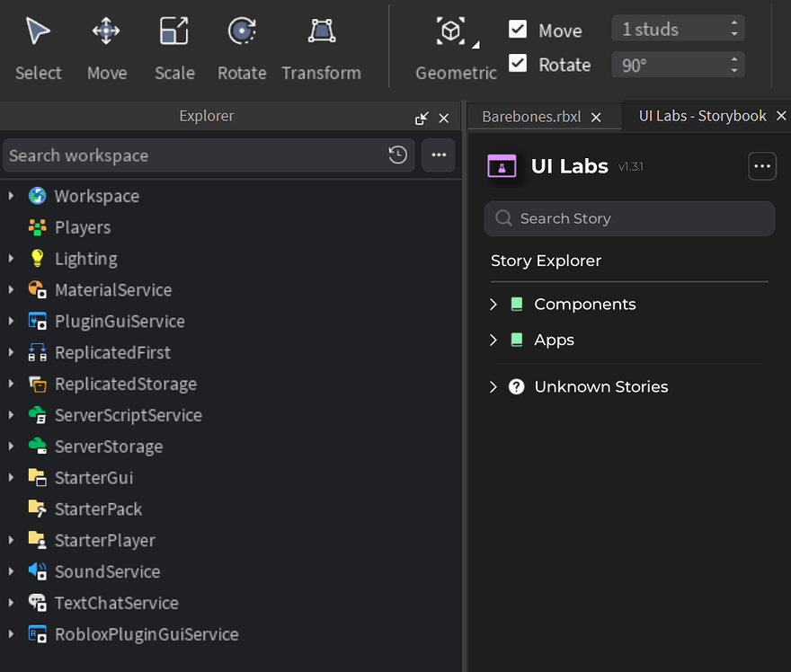This screenshot has height=672, width=791.
Task: Click the UI Labs plugin flask icon
Action: point(502,165)
